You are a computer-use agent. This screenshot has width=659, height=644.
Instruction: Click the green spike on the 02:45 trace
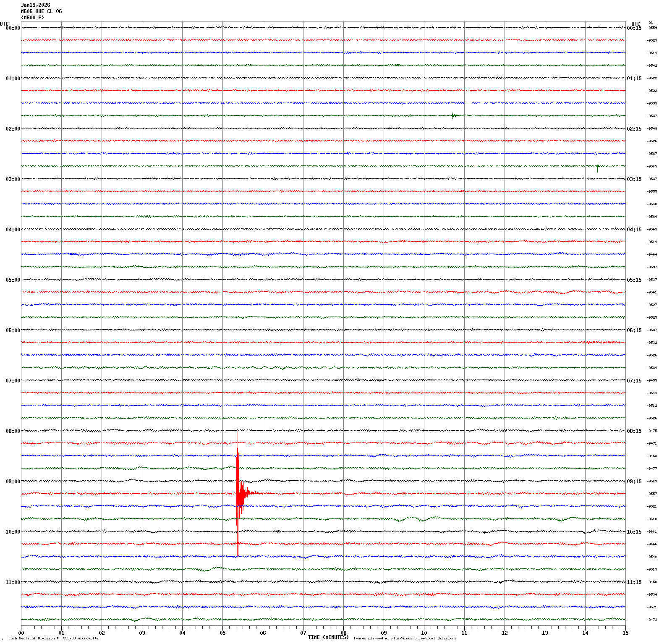coord(597,167)
